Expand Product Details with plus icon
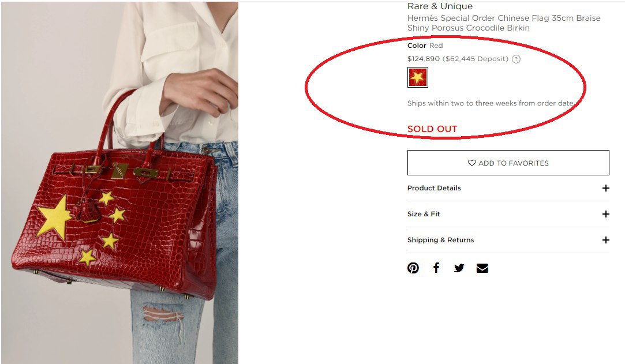This screenshot has height=364, width=625. point(605,188)
